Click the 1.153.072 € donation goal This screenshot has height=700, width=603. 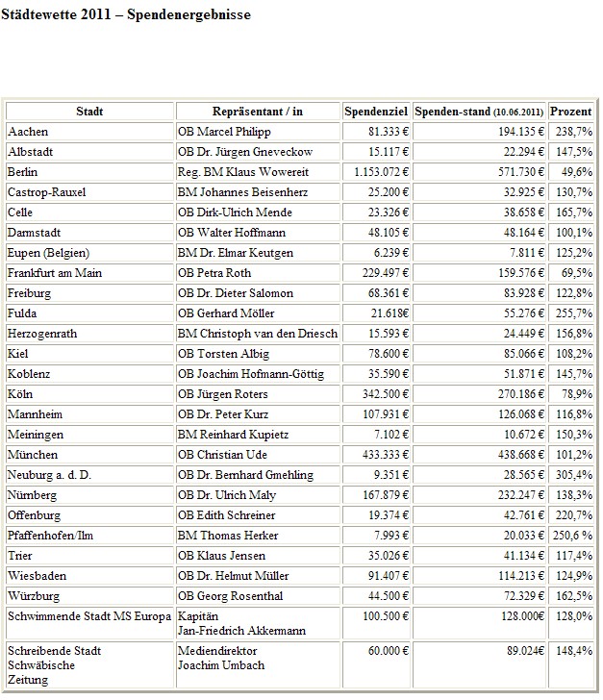[376, 171]
